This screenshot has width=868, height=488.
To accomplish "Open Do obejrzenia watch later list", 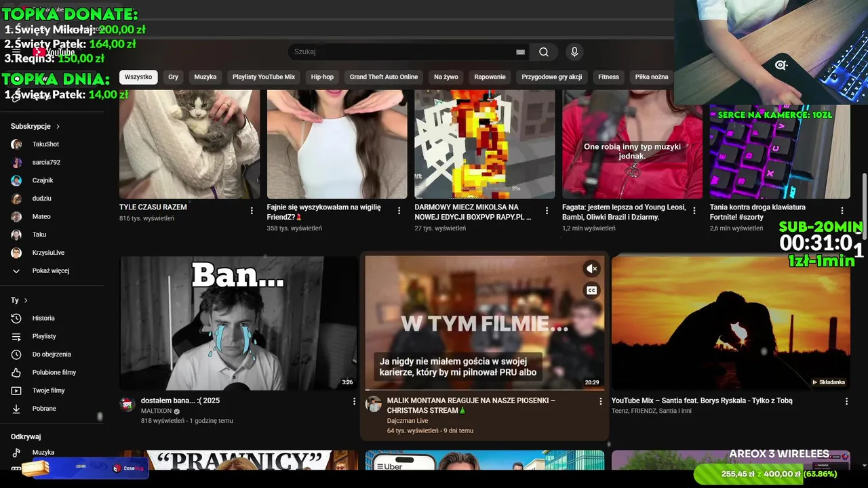I will tap(52, 354).
